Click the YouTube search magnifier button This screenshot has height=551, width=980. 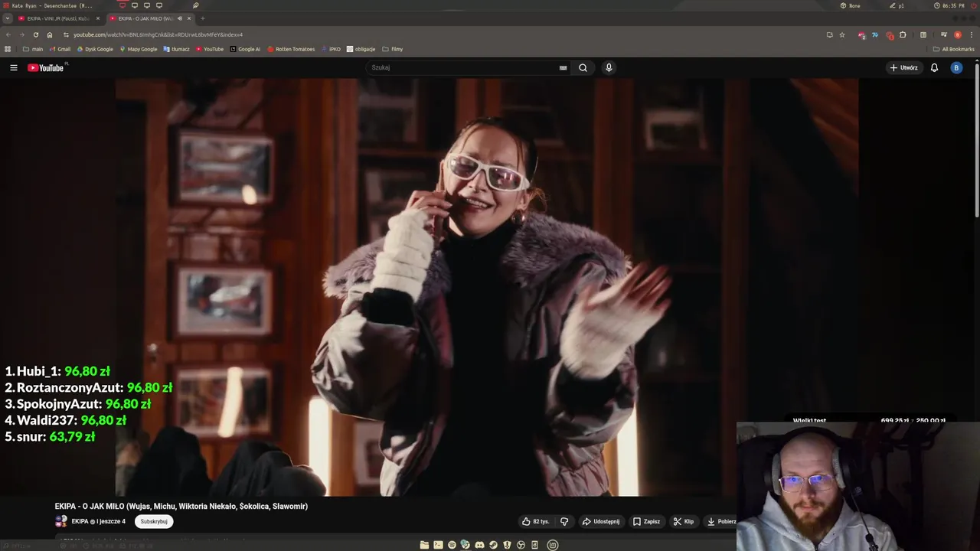coord(583,67)
